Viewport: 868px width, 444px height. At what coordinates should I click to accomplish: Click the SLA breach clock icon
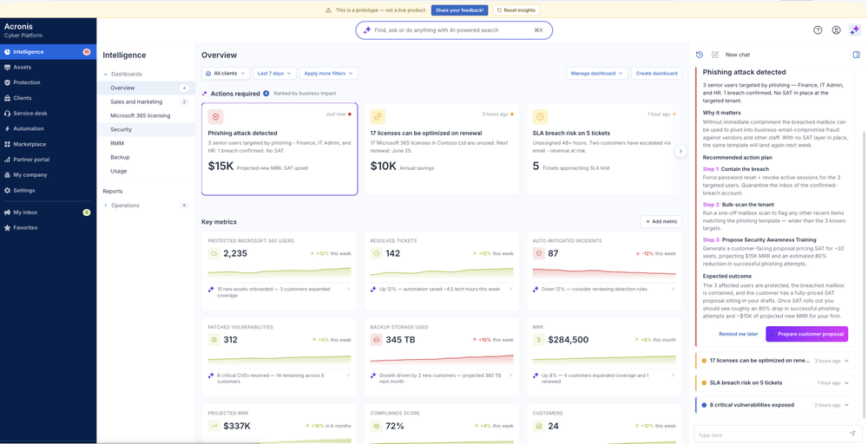pyautogui.click(x=540, y=117)
